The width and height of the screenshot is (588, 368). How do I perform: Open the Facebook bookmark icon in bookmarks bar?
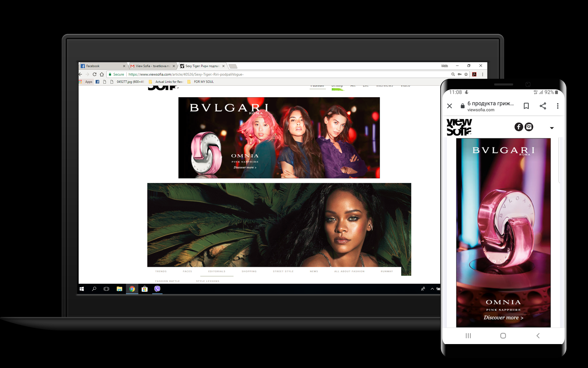pos(97,82)
